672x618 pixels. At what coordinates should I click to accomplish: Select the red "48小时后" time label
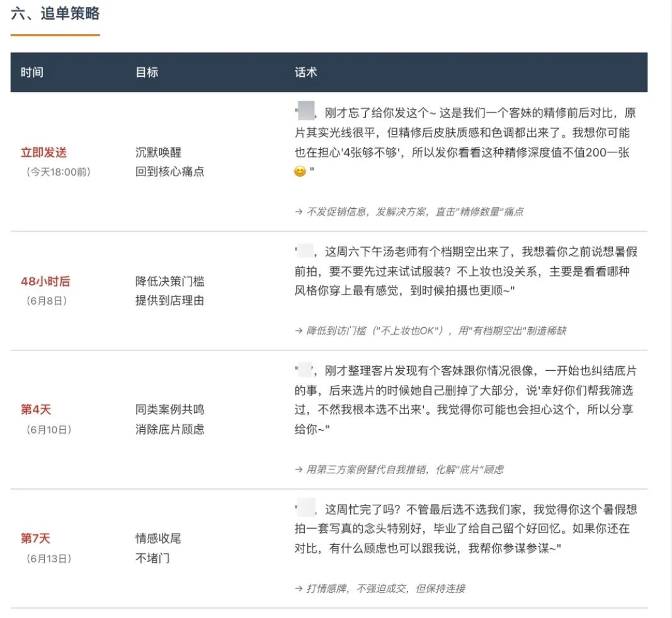coord(45,281)
